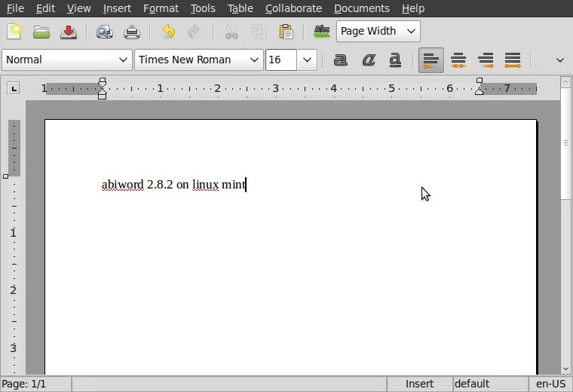573x392 pixels.
Task: Click the scrollbar up arrow
Action: [x=565, y=81]
